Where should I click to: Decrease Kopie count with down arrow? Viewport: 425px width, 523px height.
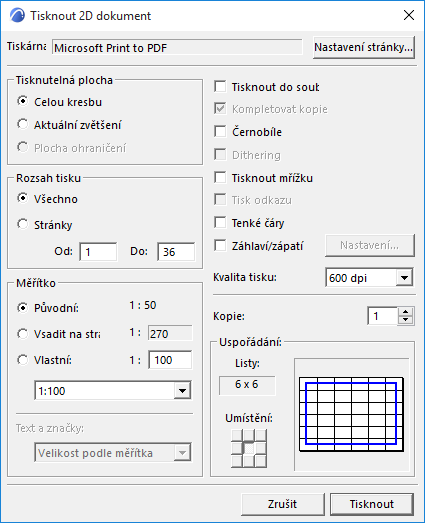coord(406,320)
